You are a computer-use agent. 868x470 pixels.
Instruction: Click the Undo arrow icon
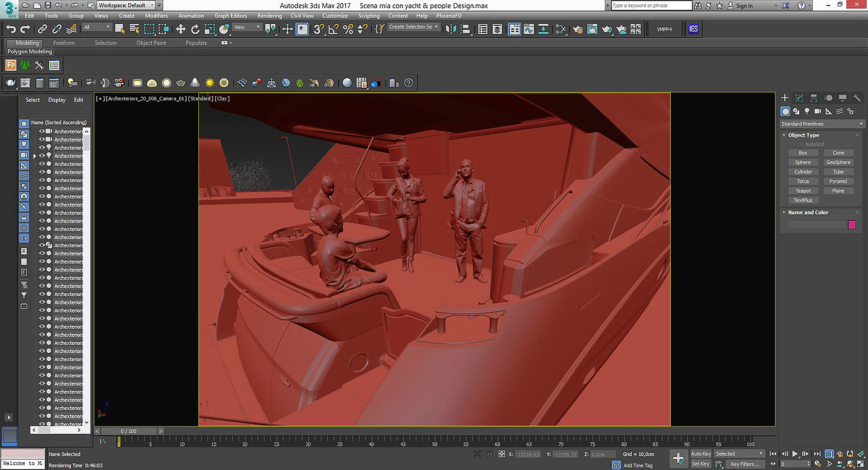click(11, 29)
